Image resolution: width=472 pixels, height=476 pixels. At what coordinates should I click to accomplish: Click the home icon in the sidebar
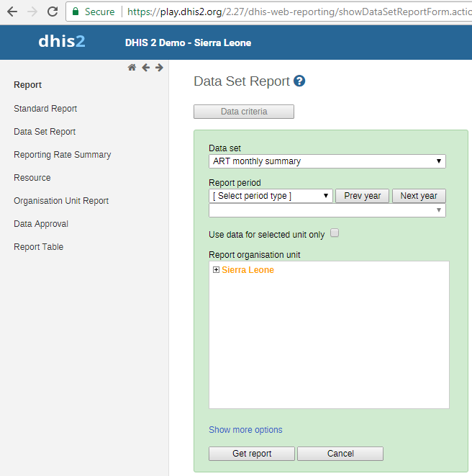[132, 68]
